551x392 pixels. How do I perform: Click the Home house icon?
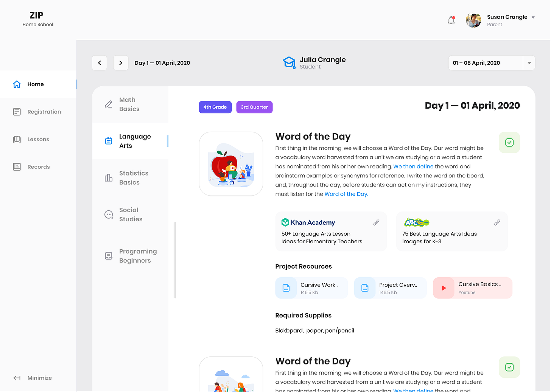(17, 84)
